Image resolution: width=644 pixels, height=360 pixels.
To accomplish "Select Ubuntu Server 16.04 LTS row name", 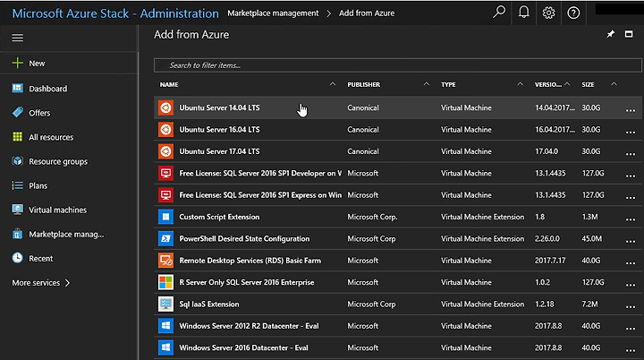I will point(219,130).
